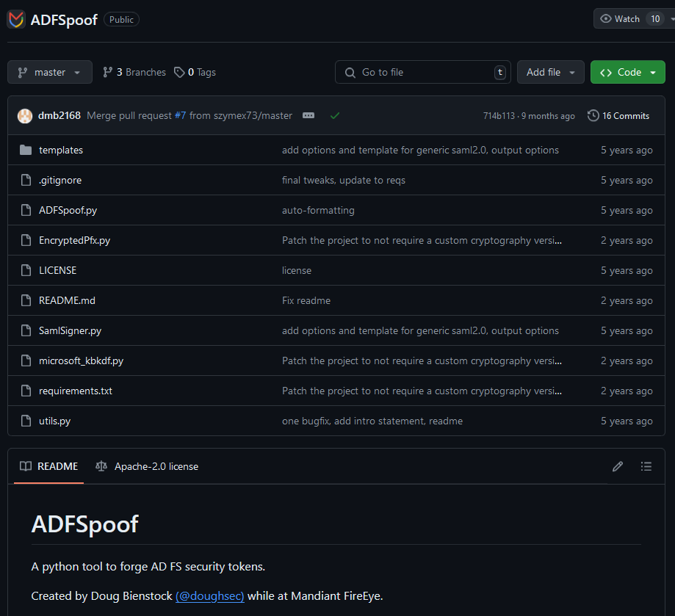Open the templates folder icon
This screenshot has height=616, width=675.
(26, 150)
